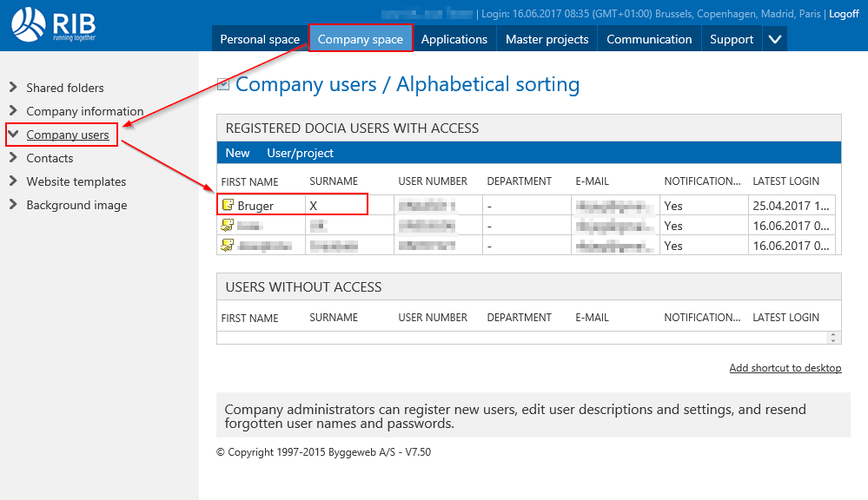Click the RIB logo icon
868x500 pixels.
tap(28, 23)
